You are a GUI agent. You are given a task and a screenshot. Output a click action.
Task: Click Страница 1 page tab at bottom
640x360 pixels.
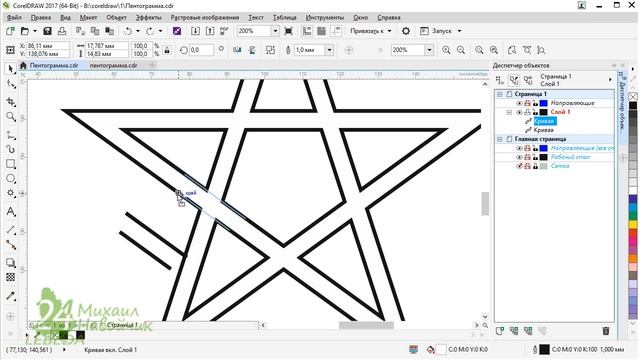(122, 325)
